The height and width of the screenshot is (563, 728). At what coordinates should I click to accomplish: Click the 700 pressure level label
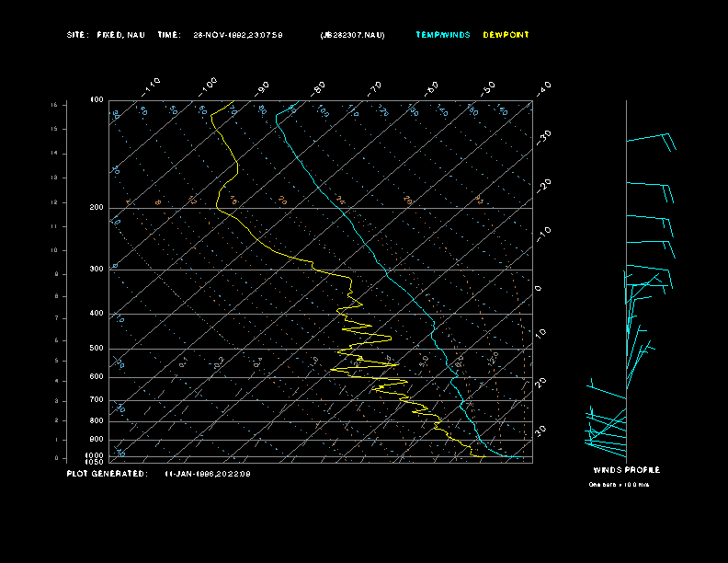(97, 400)
